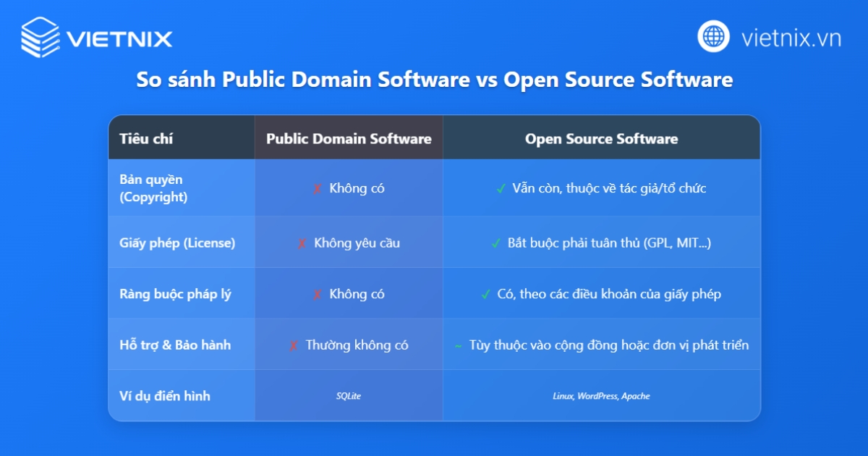This screenshot has width=868, height=456.
Task: Select the green checkmark beside Có, theo các điều khoản
Action: (x=485, y=295)
